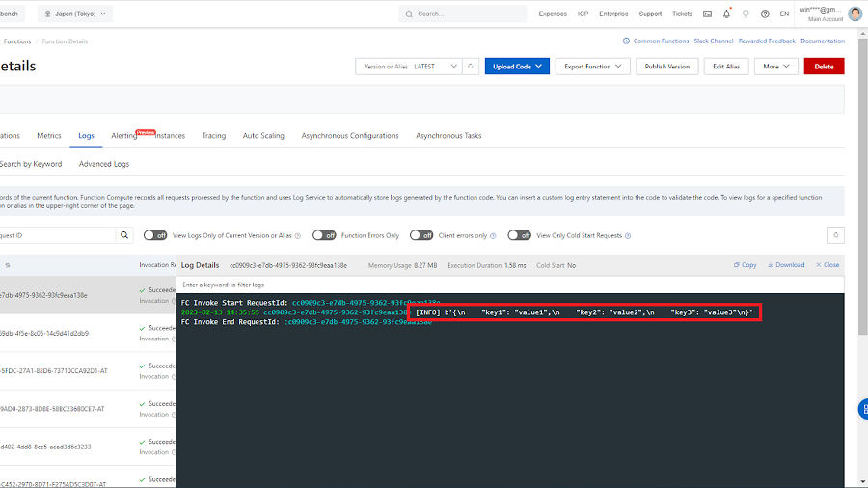Click the user avatar picture
The height and width of the screenshot is (488, 868).
point(854,14)
